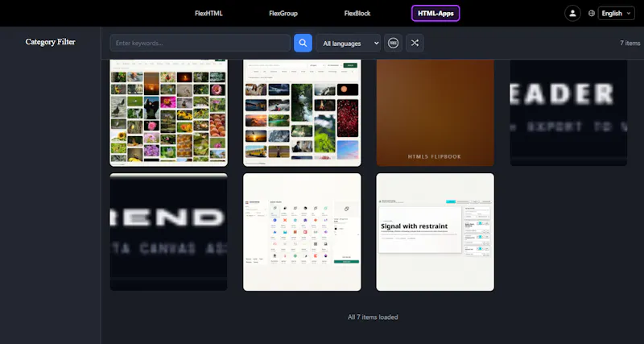Switch to the FlexBlock tab
This screenshot has width=644, height=344.
(357, 13)
